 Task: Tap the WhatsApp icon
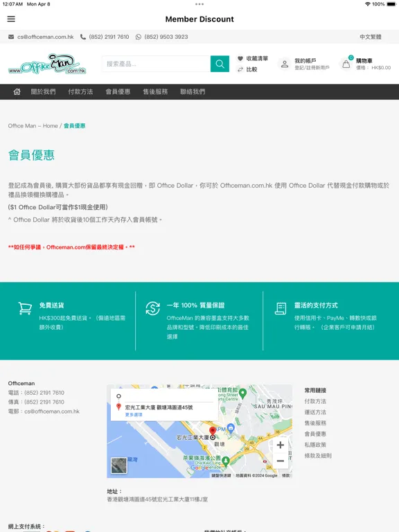pyautogui.click(x=139, y=37)
